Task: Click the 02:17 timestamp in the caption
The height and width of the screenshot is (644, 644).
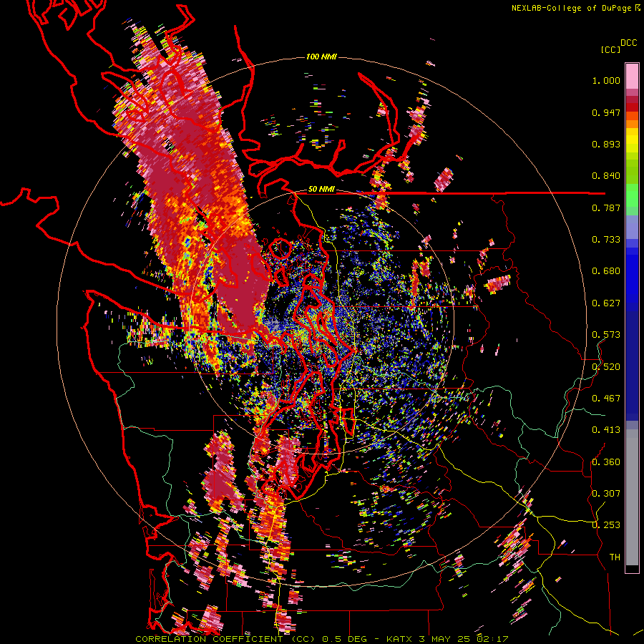Action: pos(493,640)
